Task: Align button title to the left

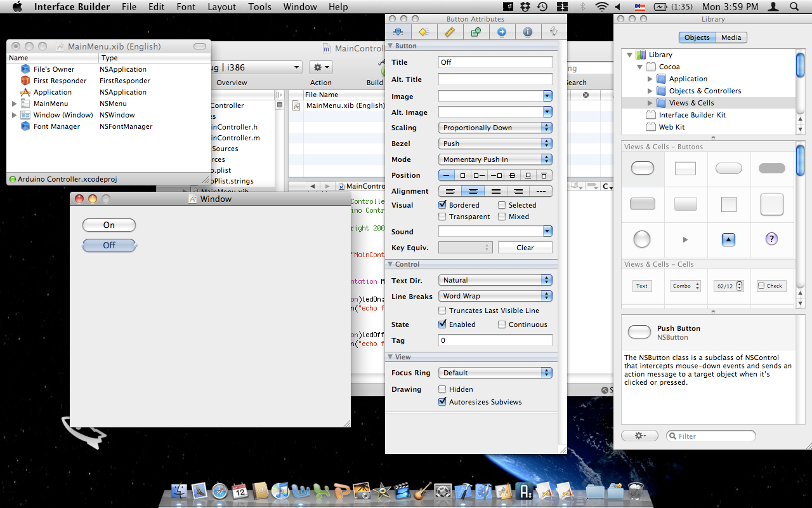Action: (450, 191)
